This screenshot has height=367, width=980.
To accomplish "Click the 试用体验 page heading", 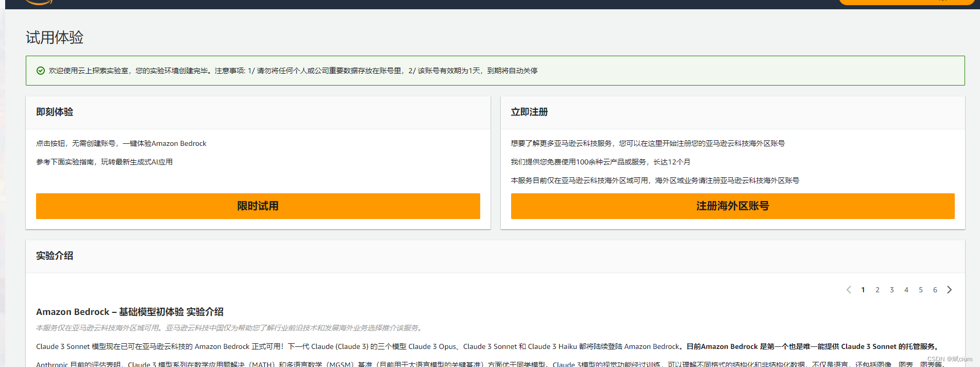I will [55, 37].
